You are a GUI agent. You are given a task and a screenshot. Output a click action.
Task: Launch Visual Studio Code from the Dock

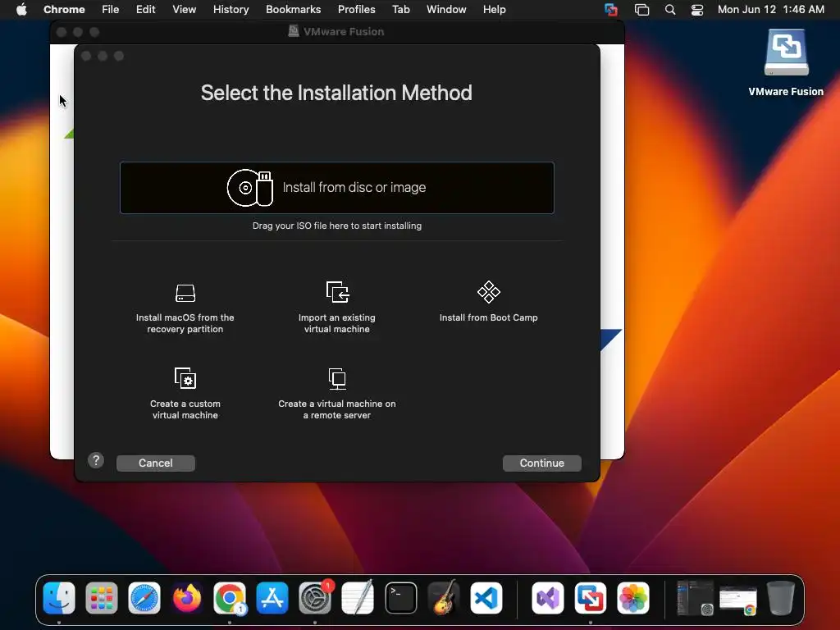[486, 598]
